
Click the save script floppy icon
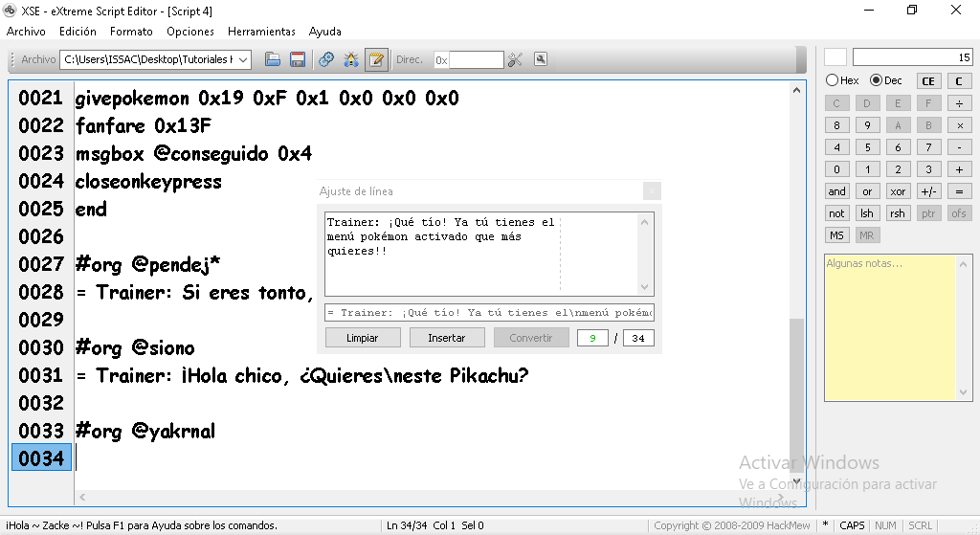(298, 59)
